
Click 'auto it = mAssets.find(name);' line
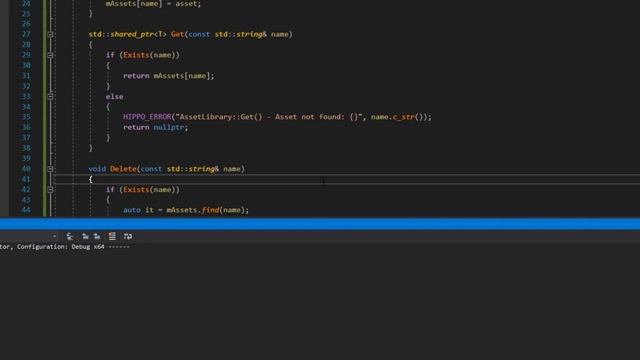[x=186, y=210]
